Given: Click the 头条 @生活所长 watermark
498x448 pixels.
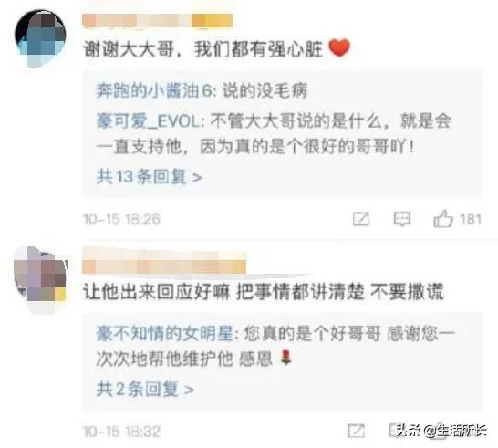Looking at the screenshot, I should [441, 431].
